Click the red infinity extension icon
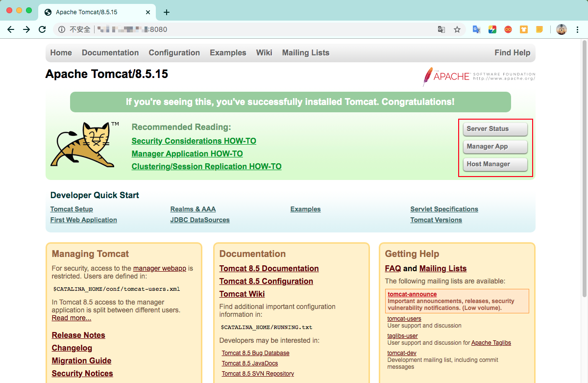The height and width of the screenshot is (383, 588). pyautogui.click(x=508, y=29)
